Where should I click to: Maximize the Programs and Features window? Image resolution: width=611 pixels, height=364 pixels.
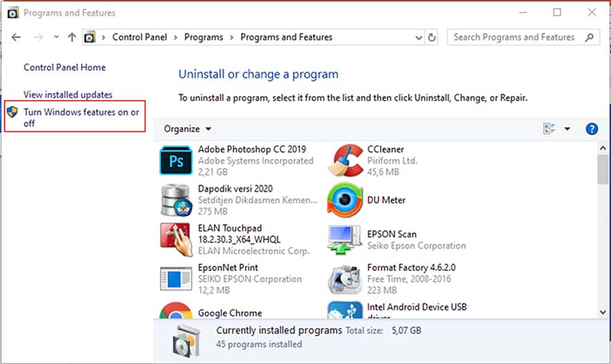click(557, 13)
